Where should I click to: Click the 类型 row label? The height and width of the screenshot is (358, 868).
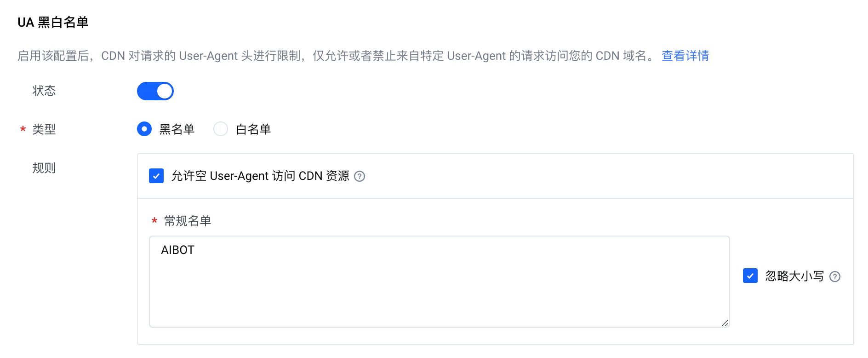click(44, 129)
